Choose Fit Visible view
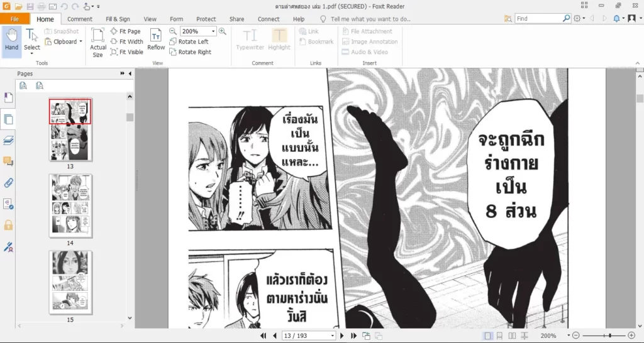The height and width of the screenshot is (343, 644). point(127,52)
